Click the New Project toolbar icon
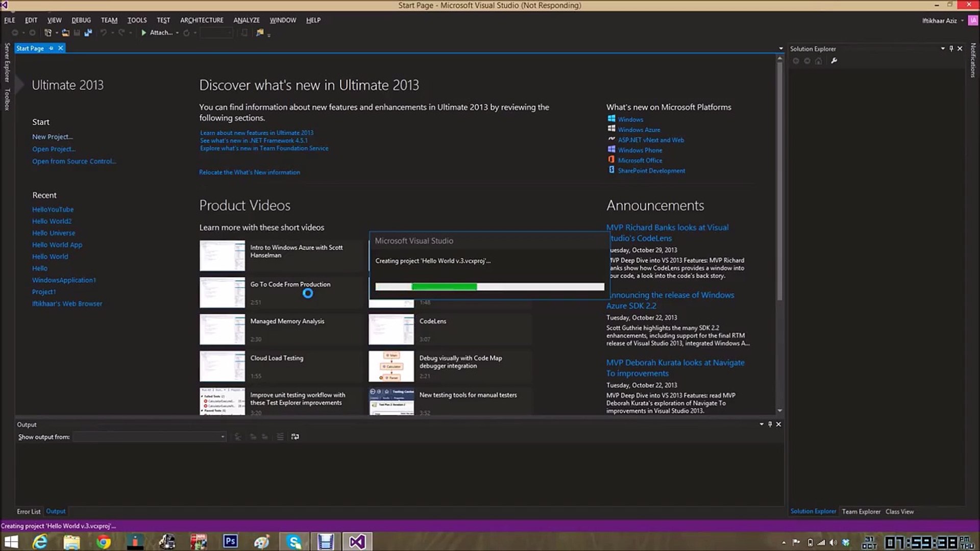 (x=47, y=33)
